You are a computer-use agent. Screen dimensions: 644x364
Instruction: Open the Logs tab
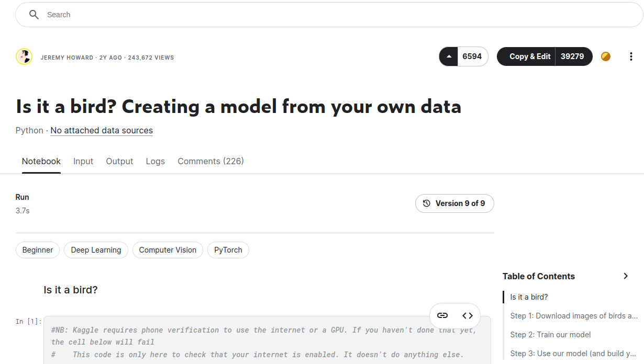pyautogui.click(x=156, y=161)
